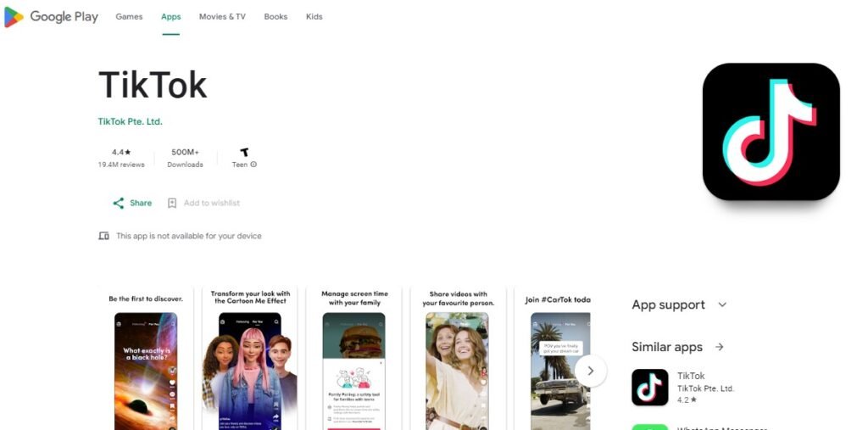868x430 pixels.
Task: Click the 500M+ downloads count
Action: (185, 152)
